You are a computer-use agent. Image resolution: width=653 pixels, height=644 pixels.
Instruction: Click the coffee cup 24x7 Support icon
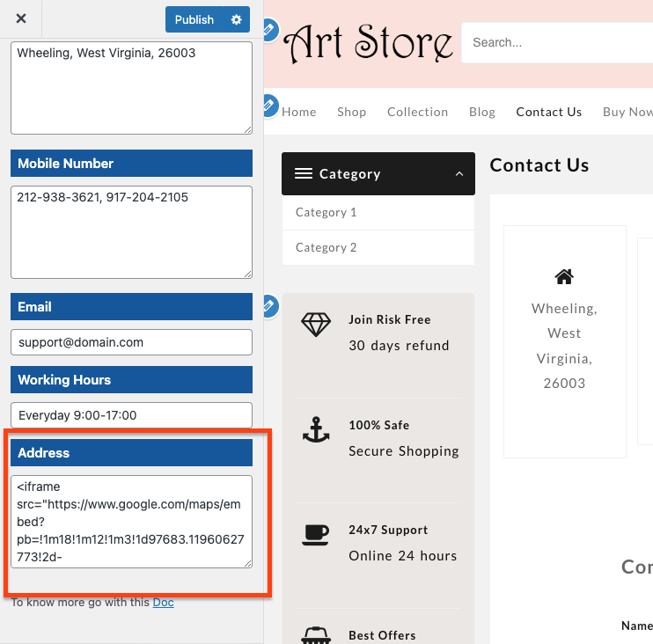pyautogui.click(x=316, y=535)
